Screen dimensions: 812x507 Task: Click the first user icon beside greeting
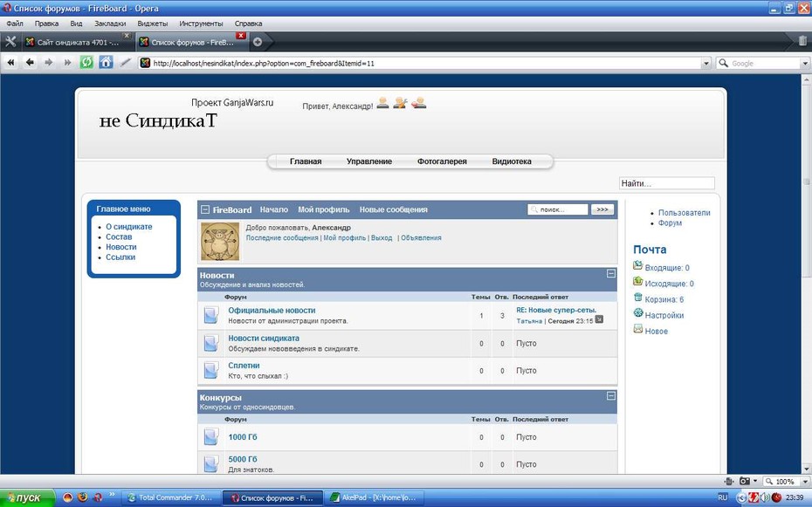pyautogui.click(x=382, y=102)
